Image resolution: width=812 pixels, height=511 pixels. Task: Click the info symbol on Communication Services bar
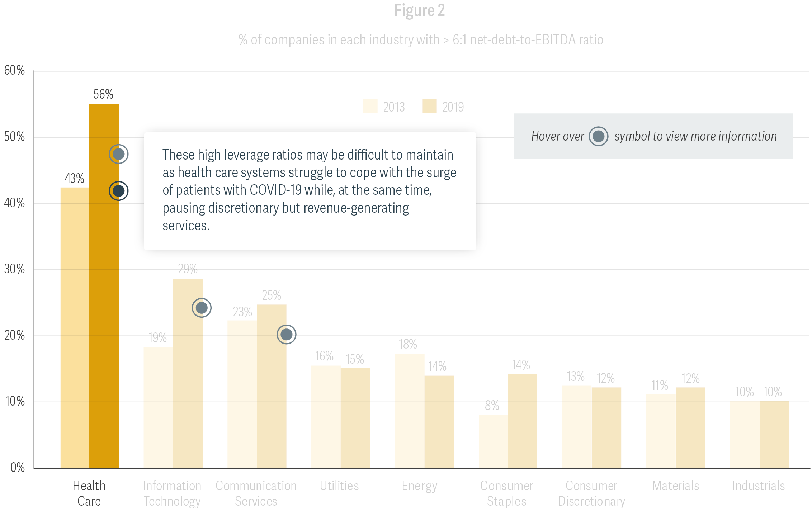pos(287,335)
